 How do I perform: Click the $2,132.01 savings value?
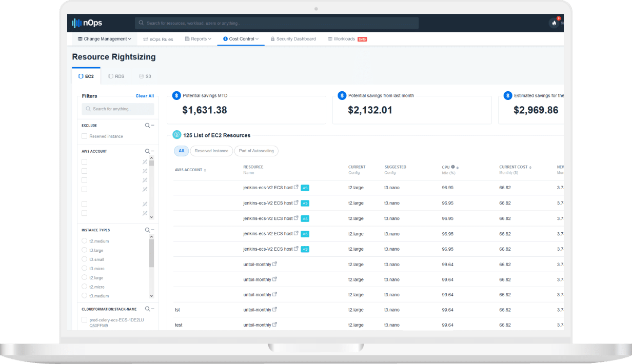tap(370, 110)
